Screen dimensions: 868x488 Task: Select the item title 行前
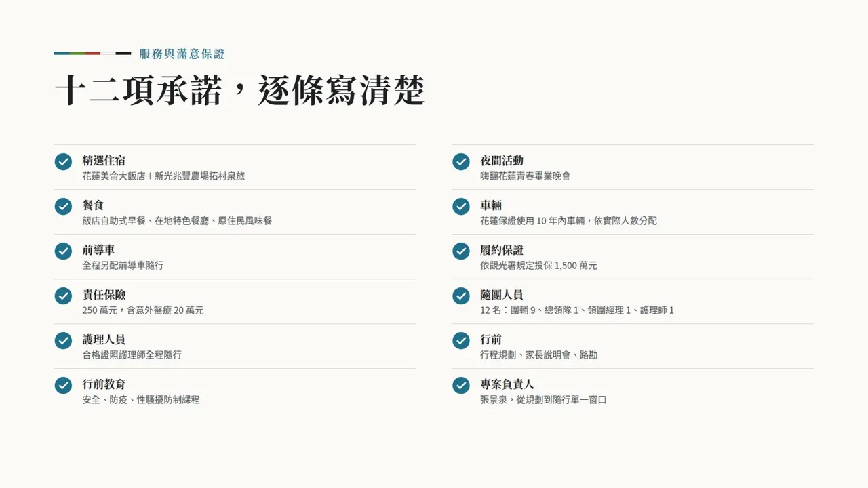[491, 340]
